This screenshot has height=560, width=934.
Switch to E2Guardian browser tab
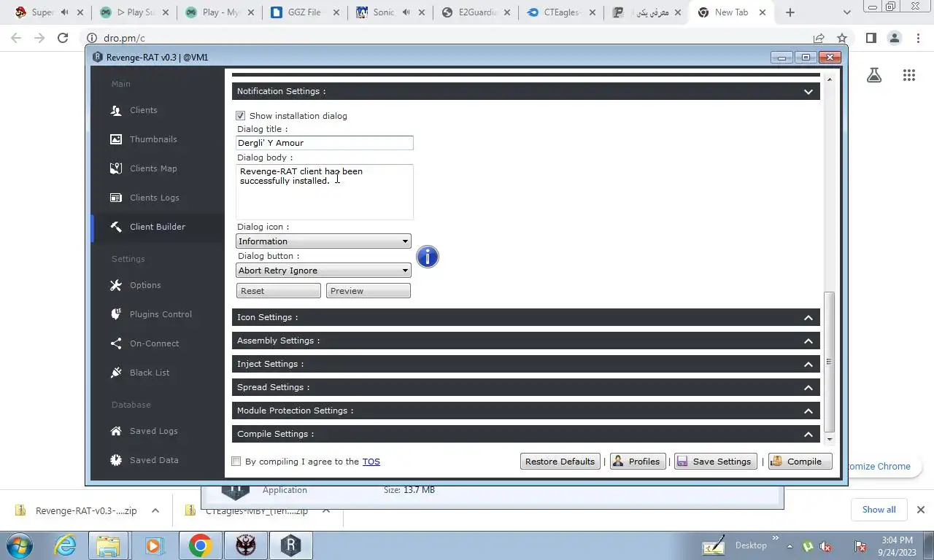point(476,12)
